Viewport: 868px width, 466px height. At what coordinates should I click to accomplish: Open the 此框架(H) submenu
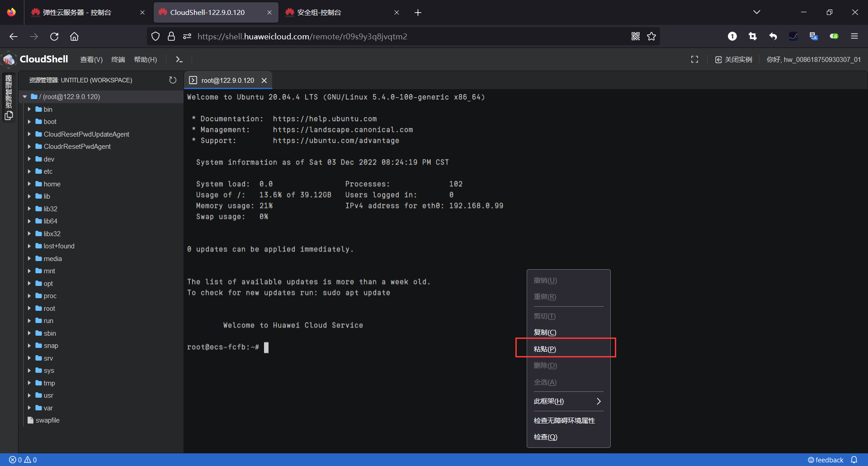tap(569, 401)
